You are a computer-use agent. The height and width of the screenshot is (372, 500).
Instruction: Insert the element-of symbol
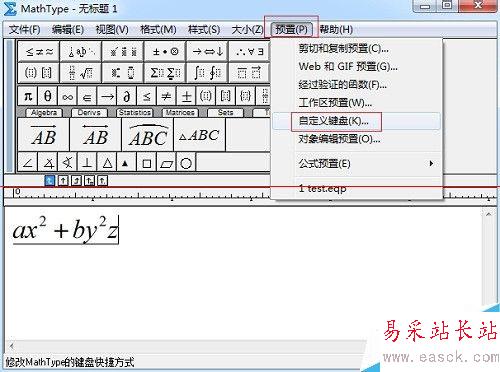click(x=87, y=96)
